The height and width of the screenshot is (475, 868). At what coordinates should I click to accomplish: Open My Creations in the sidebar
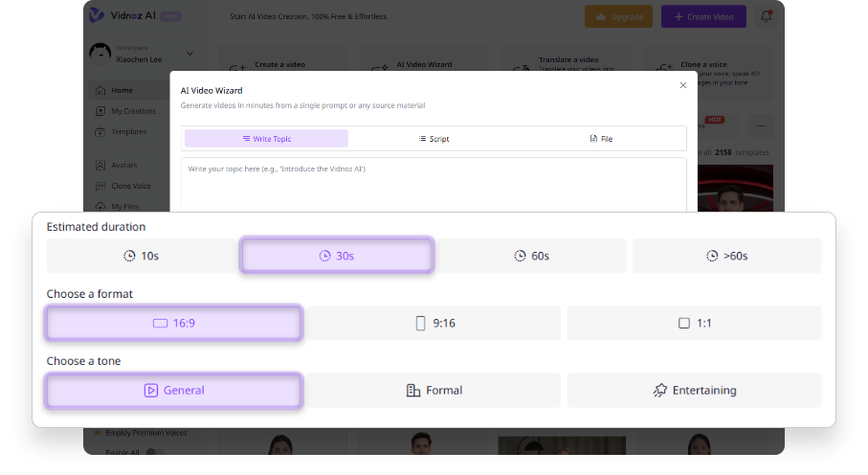tap(133, 111)
